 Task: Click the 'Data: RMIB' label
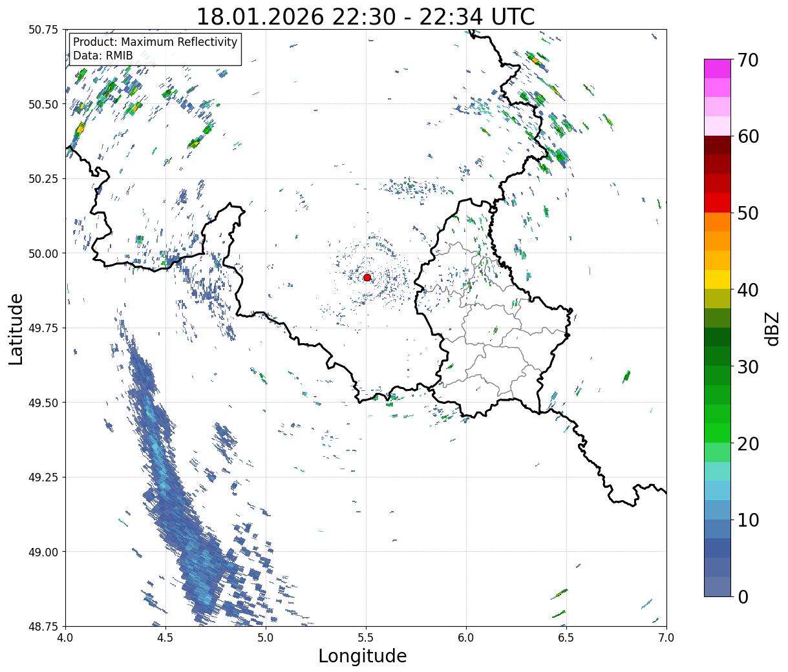(103, 56)
